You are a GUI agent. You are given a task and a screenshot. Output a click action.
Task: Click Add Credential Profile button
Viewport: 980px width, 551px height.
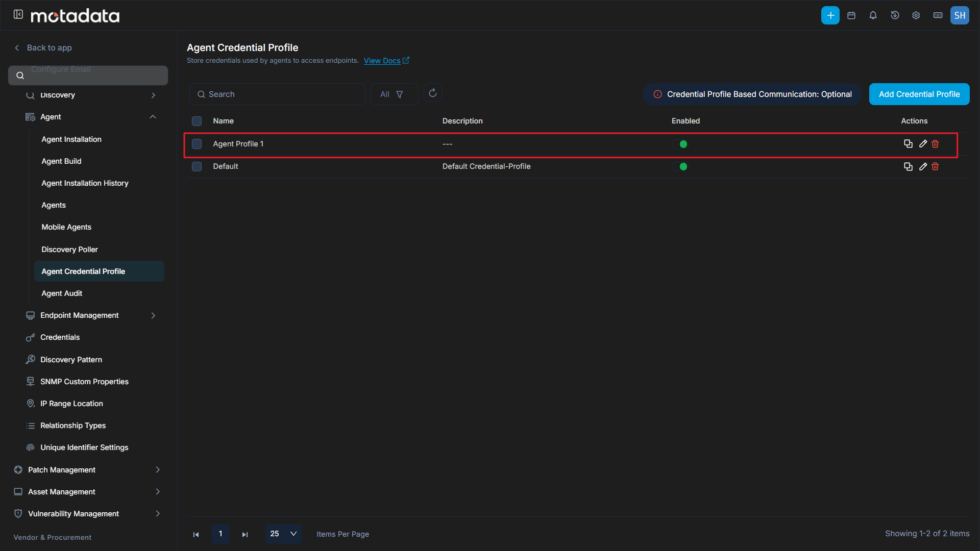(919, 94)
